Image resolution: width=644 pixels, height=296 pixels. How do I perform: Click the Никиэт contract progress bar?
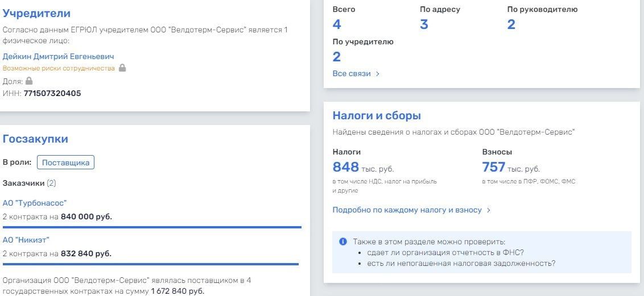[x=150, y=264]
